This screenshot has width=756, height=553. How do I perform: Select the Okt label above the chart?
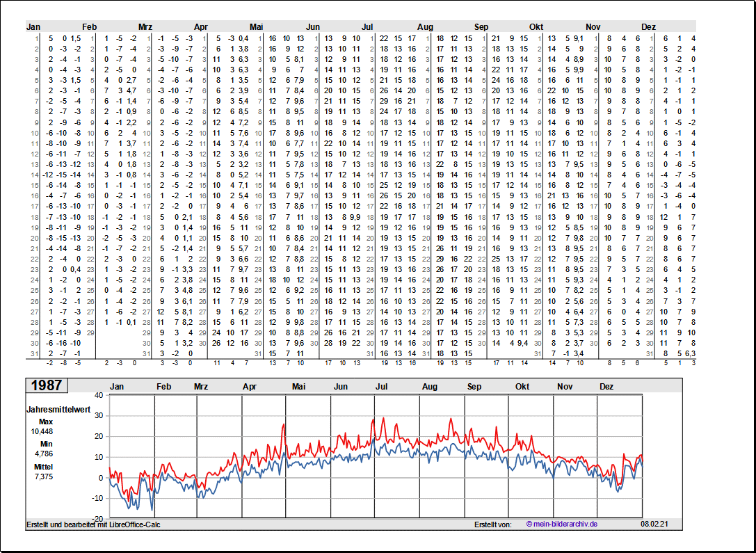(x=522, y=386)
